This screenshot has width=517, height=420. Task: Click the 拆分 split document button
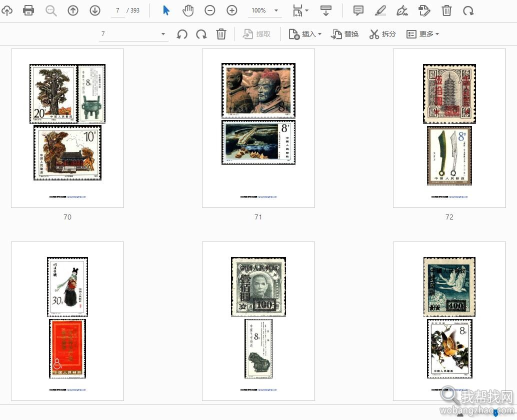382,34
